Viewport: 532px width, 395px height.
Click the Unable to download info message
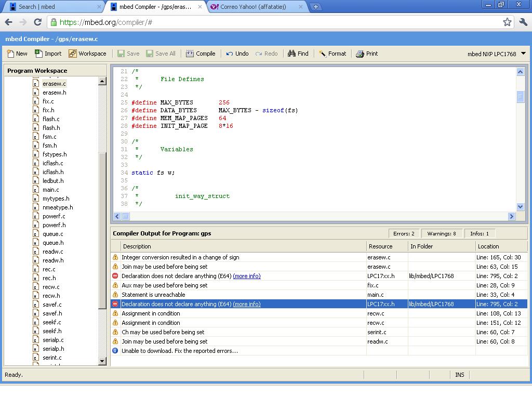pos(180,351)
